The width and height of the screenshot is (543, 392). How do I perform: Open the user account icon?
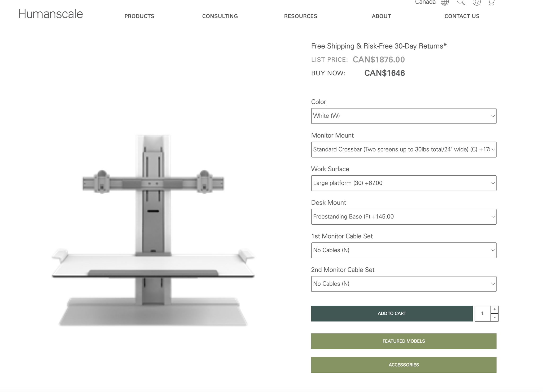476,2
